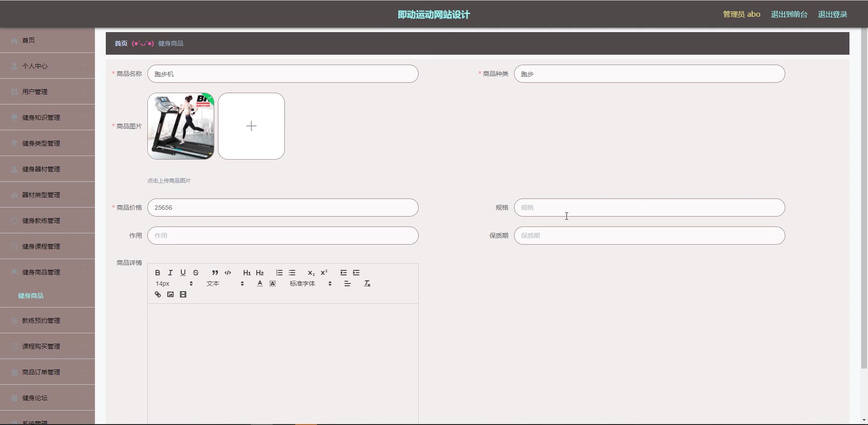
Task: Clear text formatting in the editor
Action: tap(367, 283)
